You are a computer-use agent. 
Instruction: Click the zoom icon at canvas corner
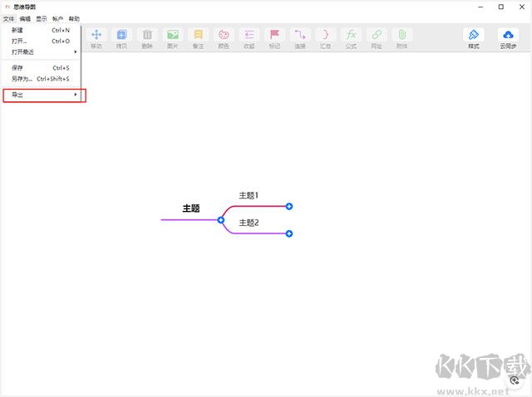[x=515, y=380]
